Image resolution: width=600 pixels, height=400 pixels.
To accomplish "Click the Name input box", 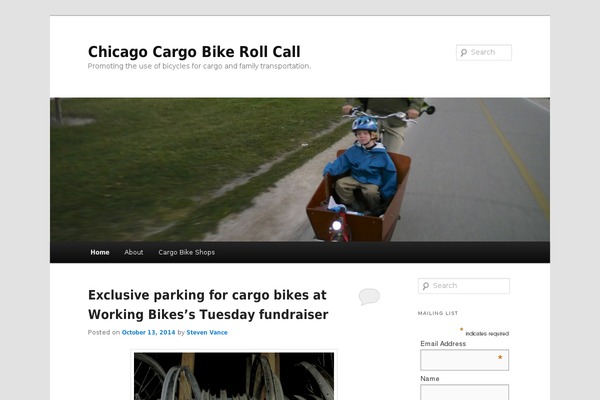I will coord(465,392).
